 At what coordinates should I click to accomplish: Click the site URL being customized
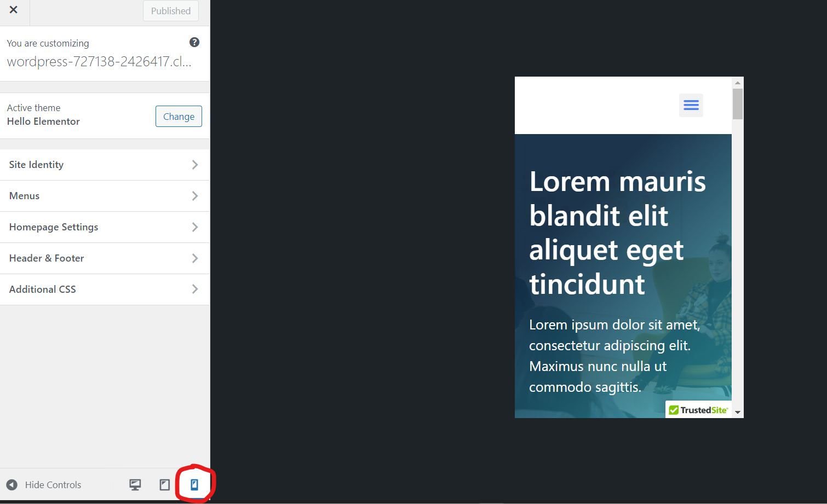(x=99, y=61)
